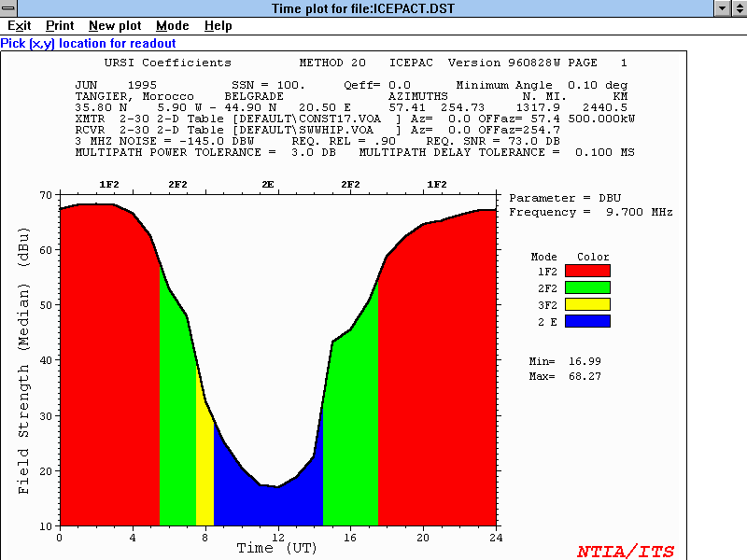Minimize window using the down-arrow button
Viewport: 747px width, 560px height.
pos(721,8)
